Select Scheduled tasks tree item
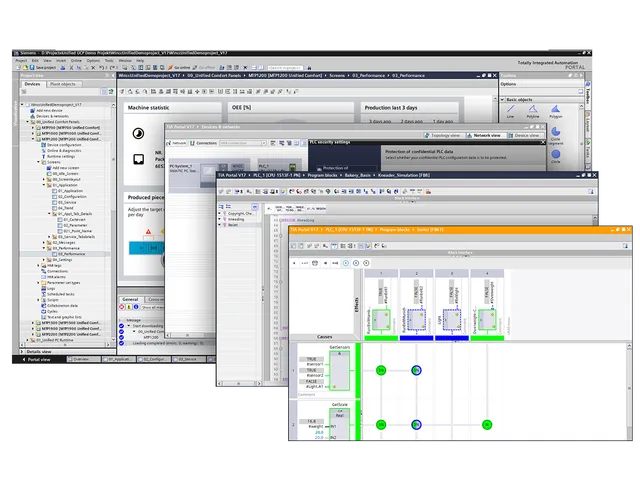 pyautogui.click(x=58, y=294)
